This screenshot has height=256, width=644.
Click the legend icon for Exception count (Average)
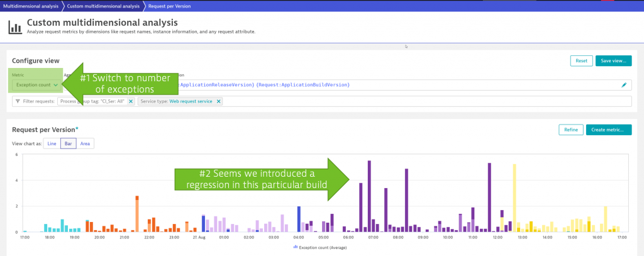coord(296,247)
